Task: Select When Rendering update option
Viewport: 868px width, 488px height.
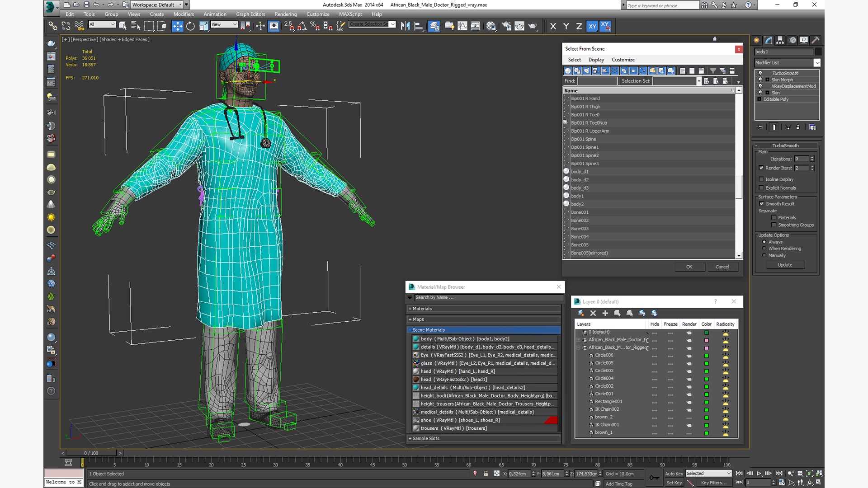Action: (x=764, y=249)
